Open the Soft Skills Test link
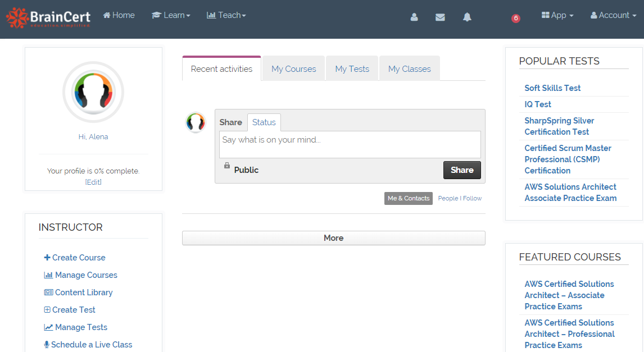The image size is (644, 352). click(552, 88)
